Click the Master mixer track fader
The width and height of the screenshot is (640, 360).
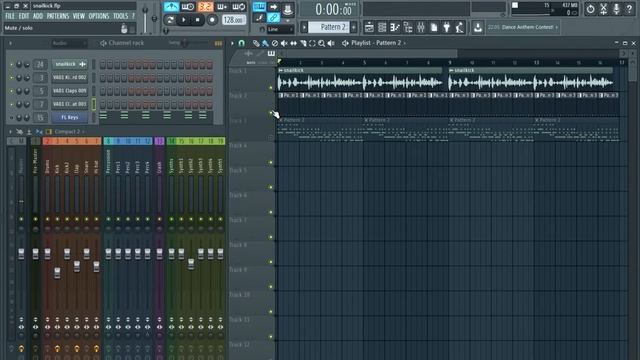[x=21, y=254]
